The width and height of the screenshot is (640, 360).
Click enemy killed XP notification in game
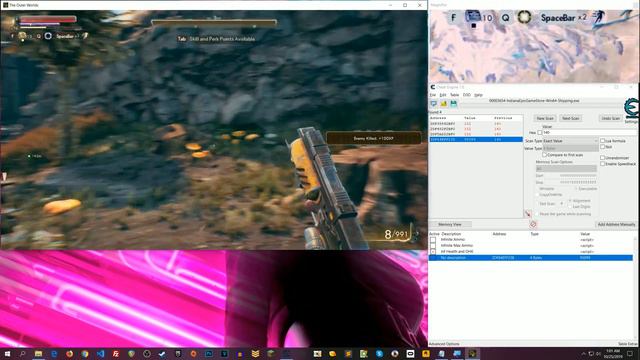(x=373, y=138)
